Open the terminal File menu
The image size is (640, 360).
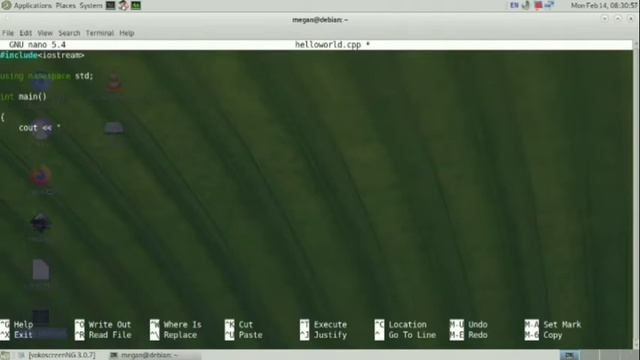pyautogui.click(x=8, y=33)
